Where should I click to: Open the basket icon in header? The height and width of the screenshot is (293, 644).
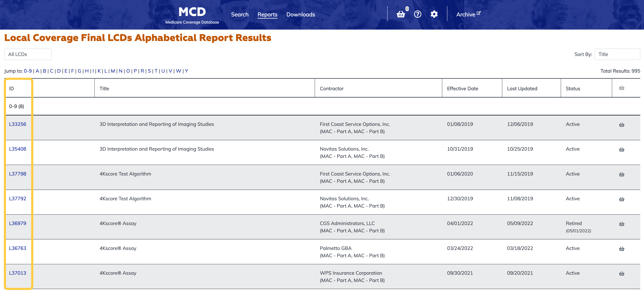click(401, 14)
